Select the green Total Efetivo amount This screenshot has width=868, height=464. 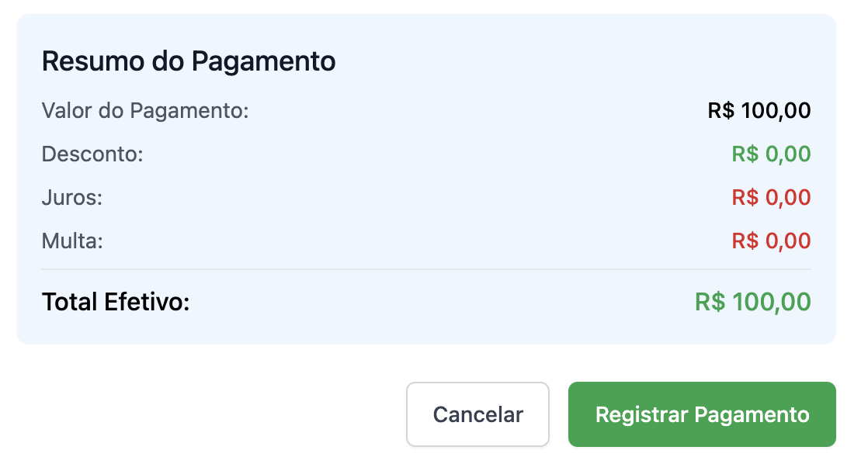click(x=752, y=302)
